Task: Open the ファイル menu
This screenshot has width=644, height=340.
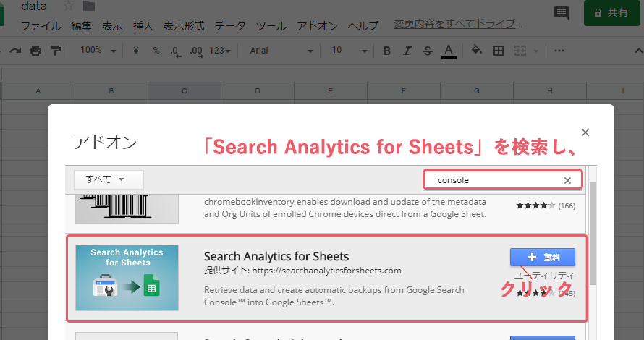Action: coord(41,26)
